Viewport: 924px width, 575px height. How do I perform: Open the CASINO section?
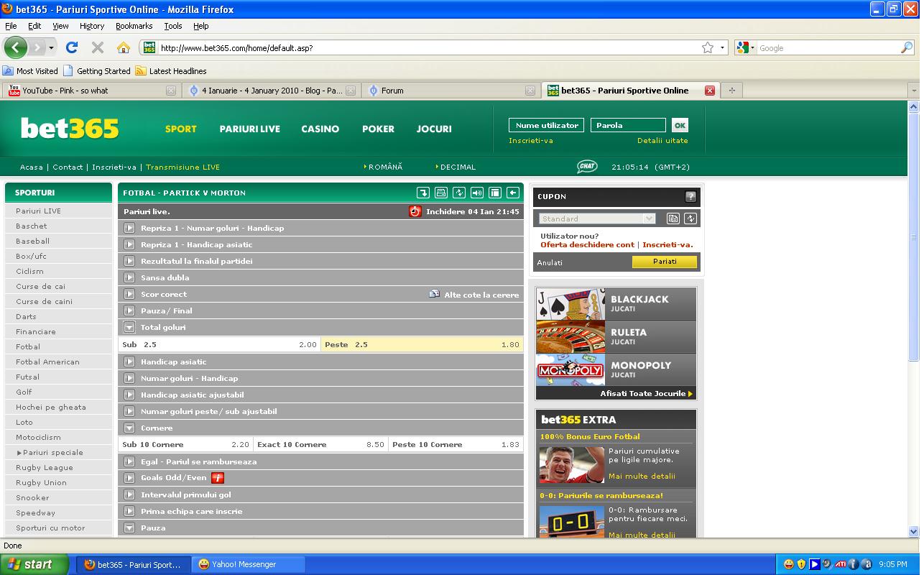tap(320, 129)
